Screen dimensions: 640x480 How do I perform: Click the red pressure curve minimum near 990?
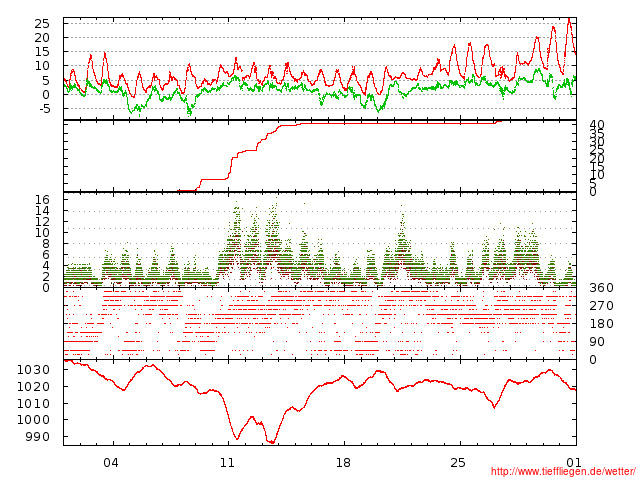tap(271, 442)
